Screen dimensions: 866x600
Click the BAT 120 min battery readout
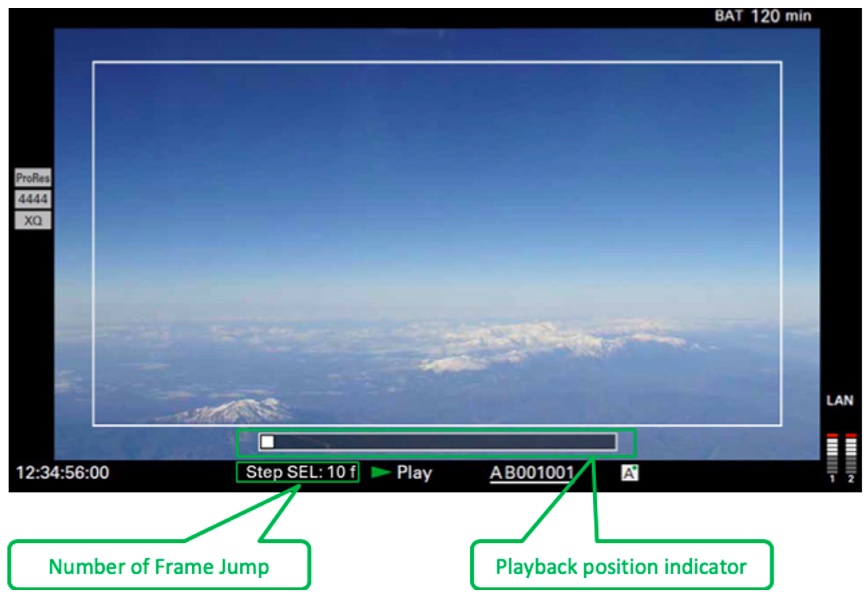click(763, 16)
